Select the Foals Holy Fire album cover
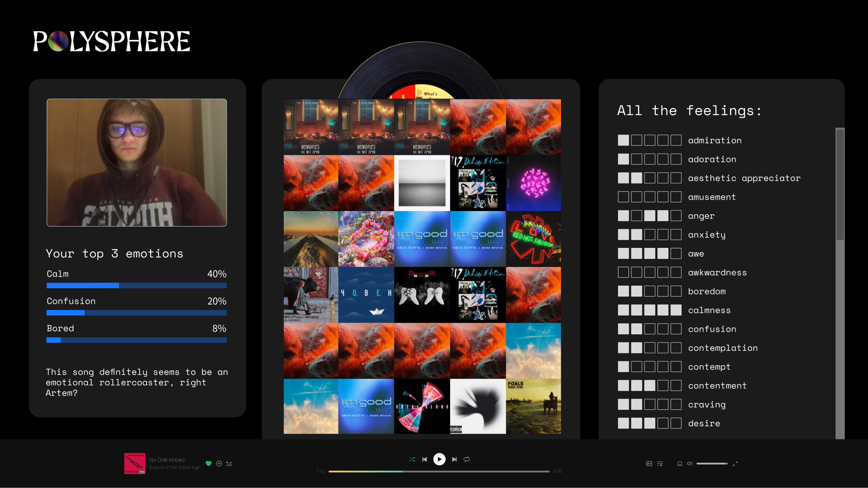The height and width of the screenshot is (488, 868). coord(533,406)
